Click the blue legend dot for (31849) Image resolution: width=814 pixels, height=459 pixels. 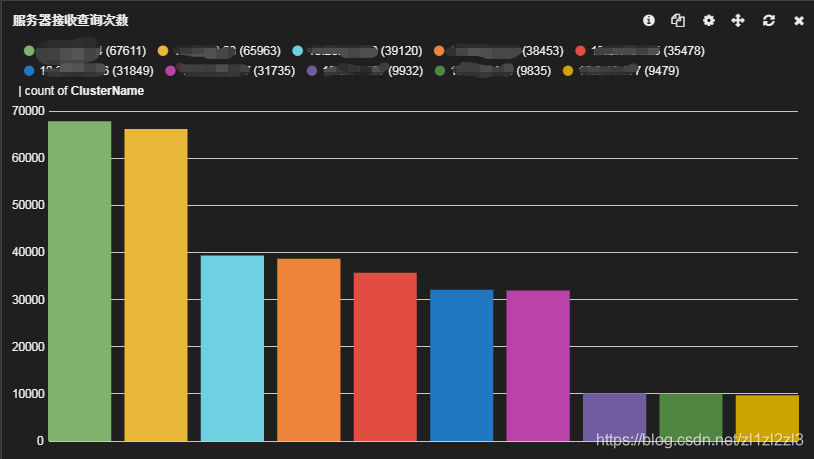coord(29,71)
